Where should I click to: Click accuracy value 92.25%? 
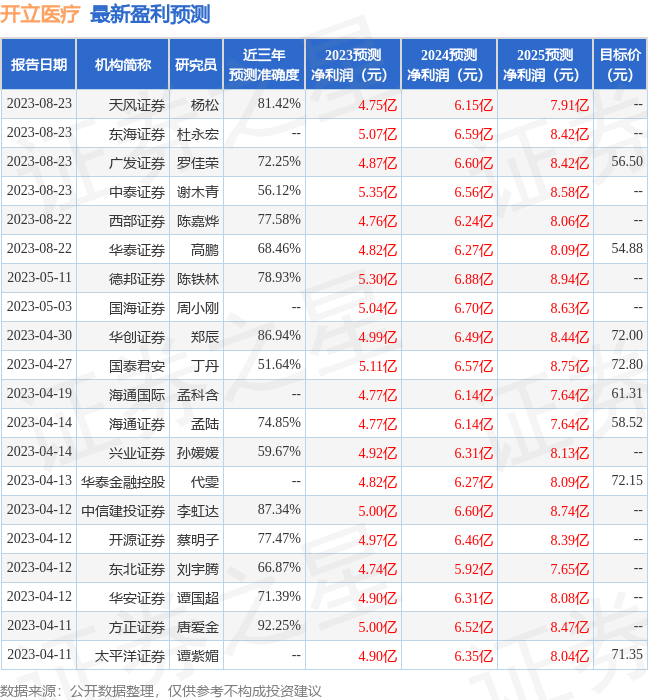click(279, 626)
